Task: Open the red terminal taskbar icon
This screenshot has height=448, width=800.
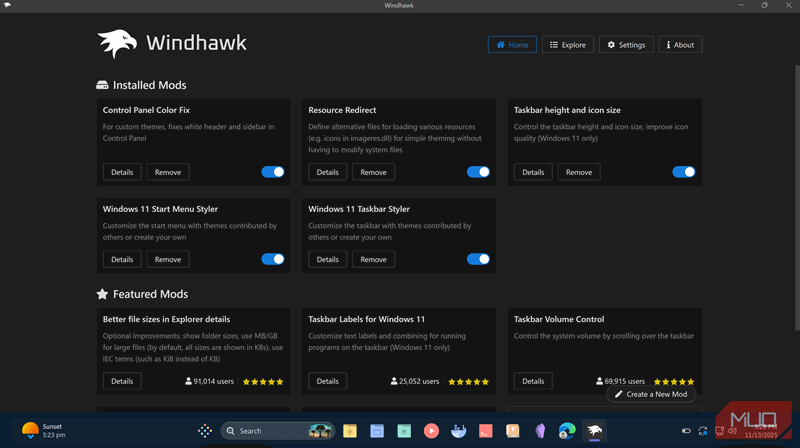Action: click(x=486, y=431)
